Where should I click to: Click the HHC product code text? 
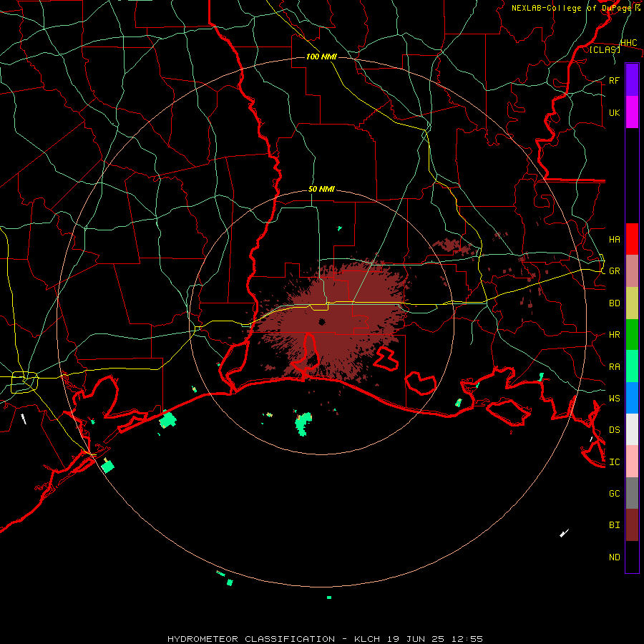(628, 43)
